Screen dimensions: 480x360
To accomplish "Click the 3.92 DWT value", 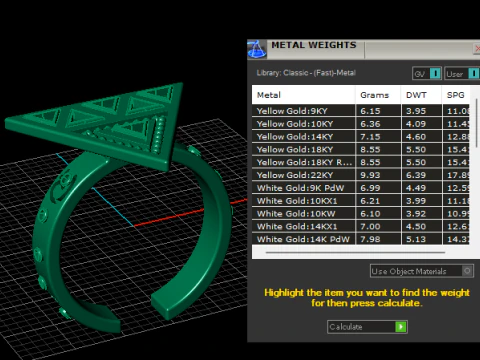I will tap(416, 214).
